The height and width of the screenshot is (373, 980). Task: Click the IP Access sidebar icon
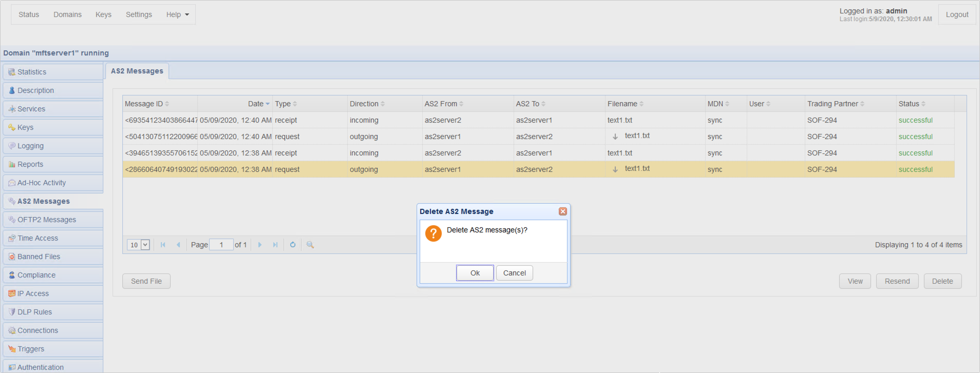pos(12,294)
